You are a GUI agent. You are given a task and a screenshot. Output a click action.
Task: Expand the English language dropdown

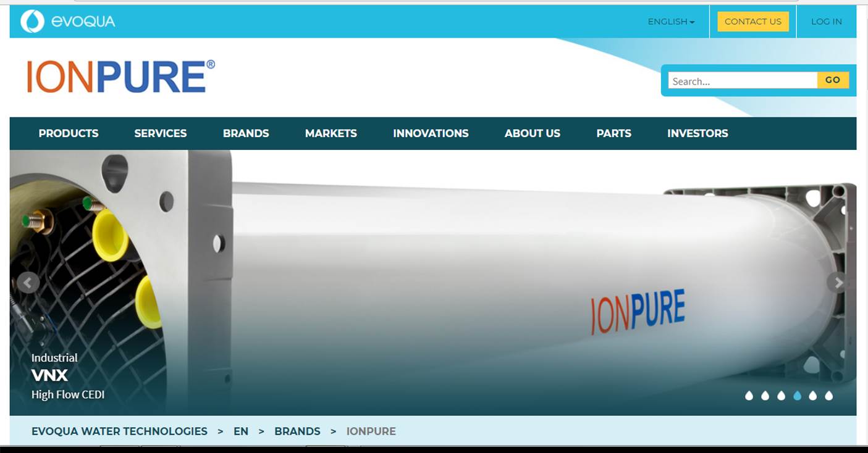(671, 22)
